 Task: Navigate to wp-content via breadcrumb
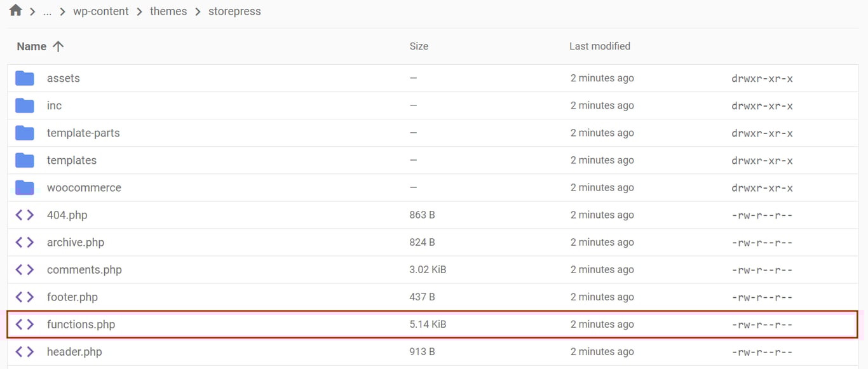tap(100, 11)
